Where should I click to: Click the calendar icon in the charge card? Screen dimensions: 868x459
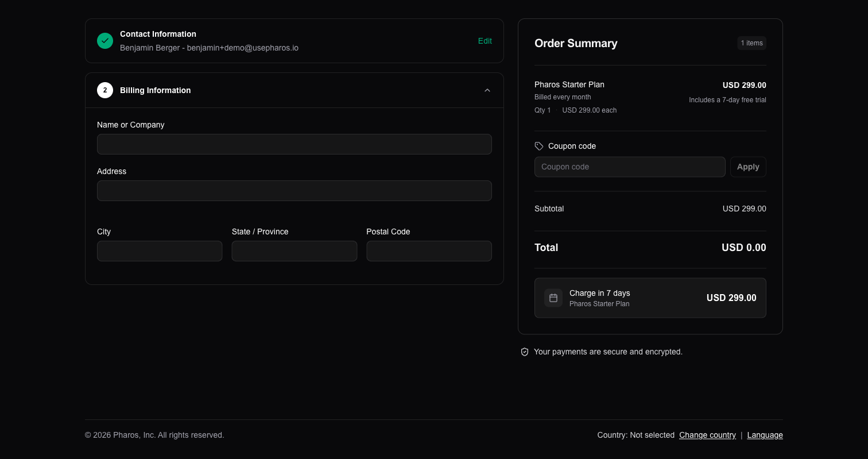tap(553, 298)
